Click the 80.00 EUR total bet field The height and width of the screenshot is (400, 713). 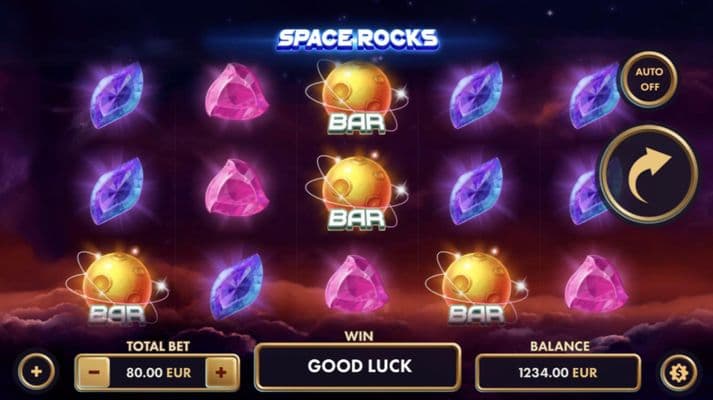coord(158,372)
